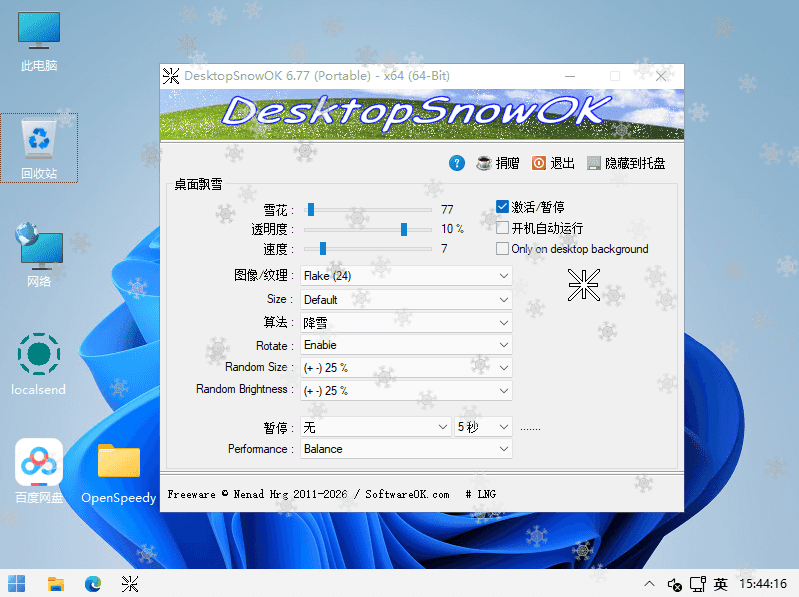Image resolution: width=799 pixels, height=597 pixels.
Task: Open the Rotate Enable dropdown
Action: (406, 345)
